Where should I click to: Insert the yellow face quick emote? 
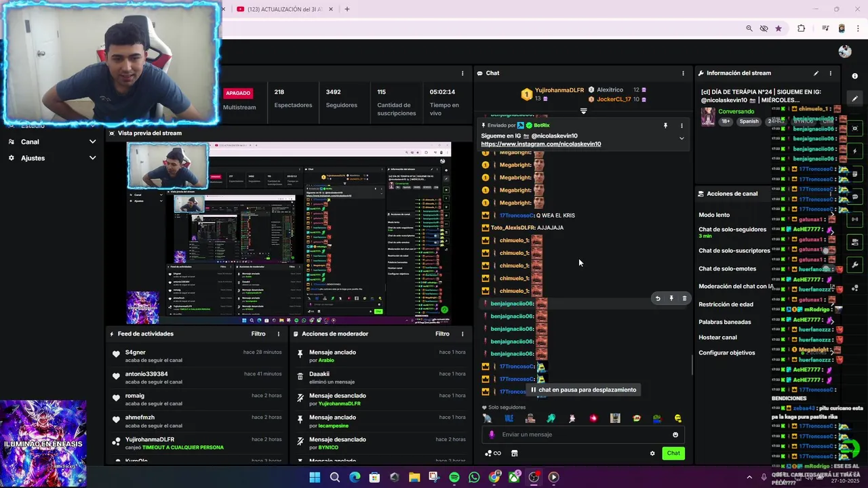(x=678, y=419)
